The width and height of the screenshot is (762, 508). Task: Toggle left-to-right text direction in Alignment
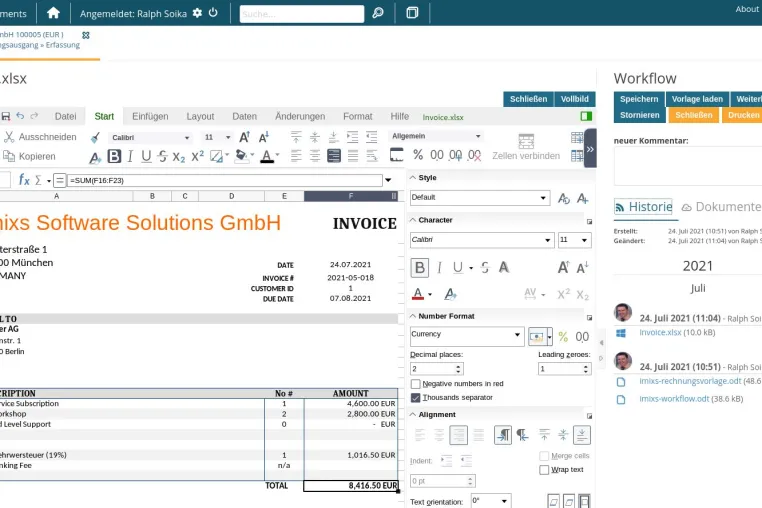503,435
